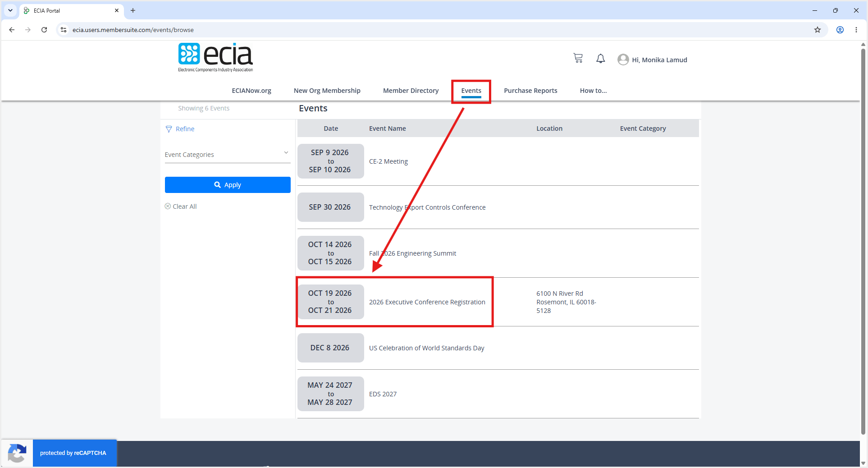
Task: Open the Chrome three-dot menu
Action: click(856, 30)
